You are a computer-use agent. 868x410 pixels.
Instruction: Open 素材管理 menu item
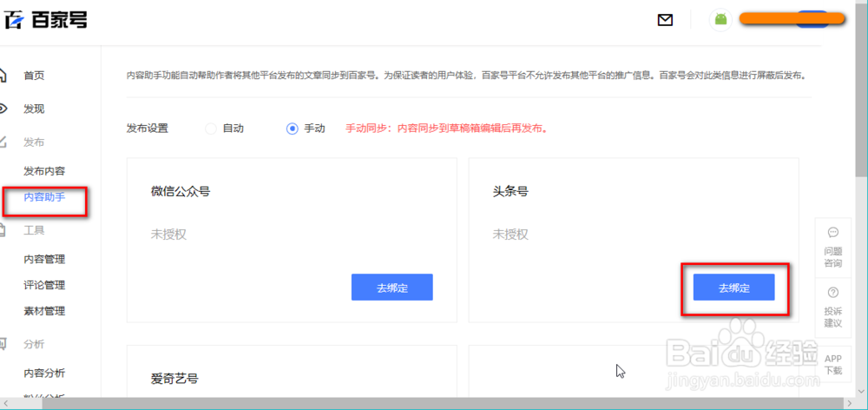(44, 311)
